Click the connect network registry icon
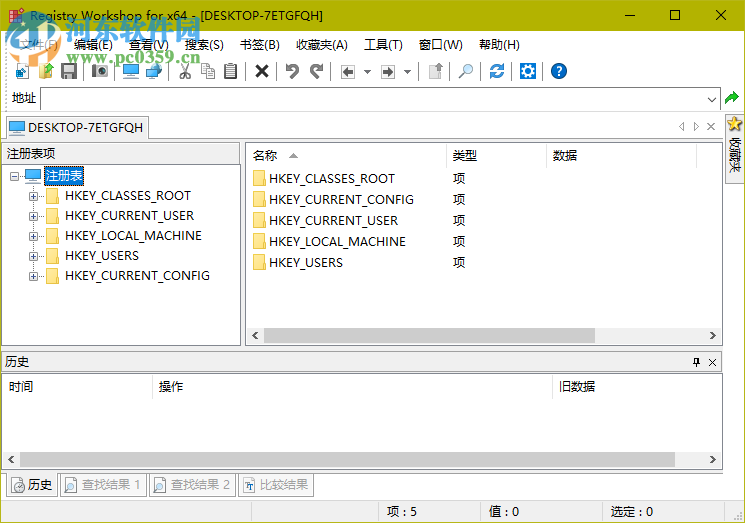Image resolution: width=745 pixels, height=523 pixels. point(154,72)
